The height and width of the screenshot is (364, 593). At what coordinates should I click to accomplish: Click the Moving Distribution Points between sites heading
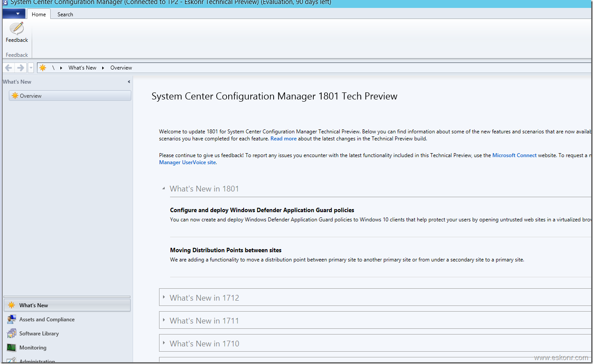tap(226, 250)
